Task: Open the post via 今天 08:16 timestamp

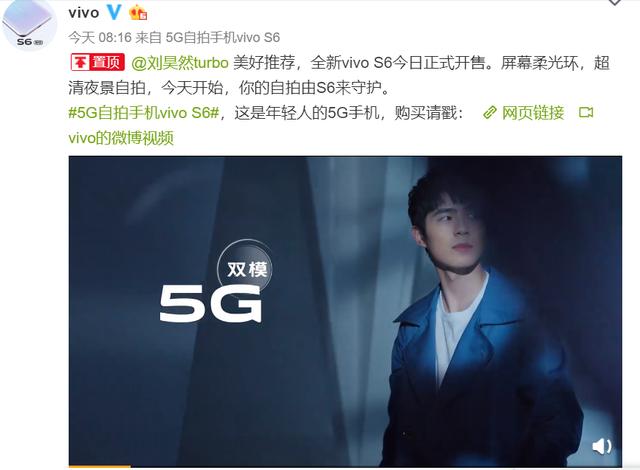Action: [100, 38]
